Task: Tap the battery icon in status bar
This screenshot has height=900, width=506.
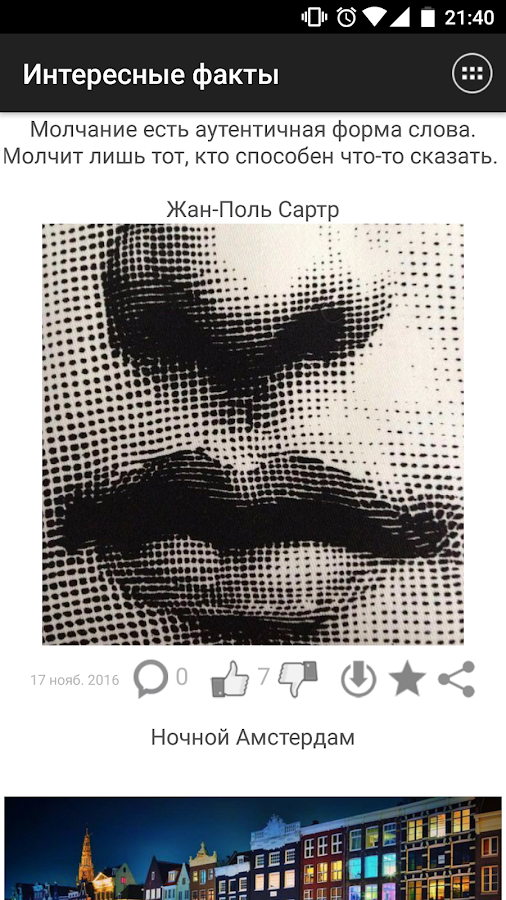Action: 427,17
